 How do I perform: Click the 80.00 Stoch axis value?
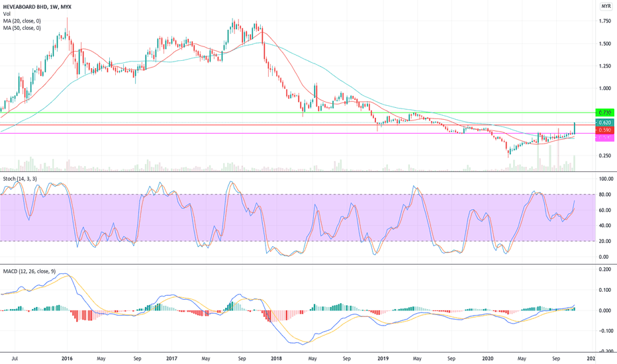(x=605, y=195)
